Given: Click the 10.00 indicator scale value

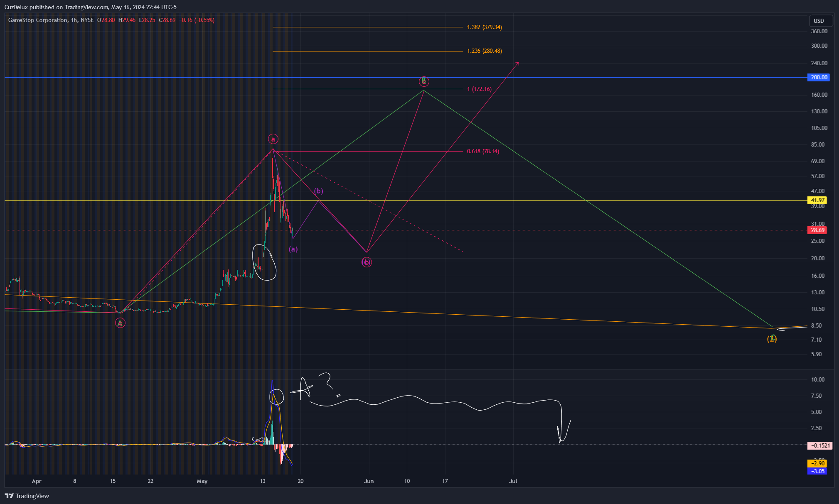Looking at the screenshot, I should click(818, 379).
